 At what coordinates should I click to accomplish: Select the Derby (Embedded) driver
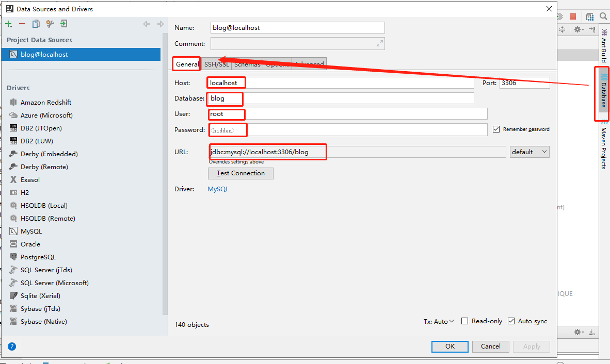49,154
